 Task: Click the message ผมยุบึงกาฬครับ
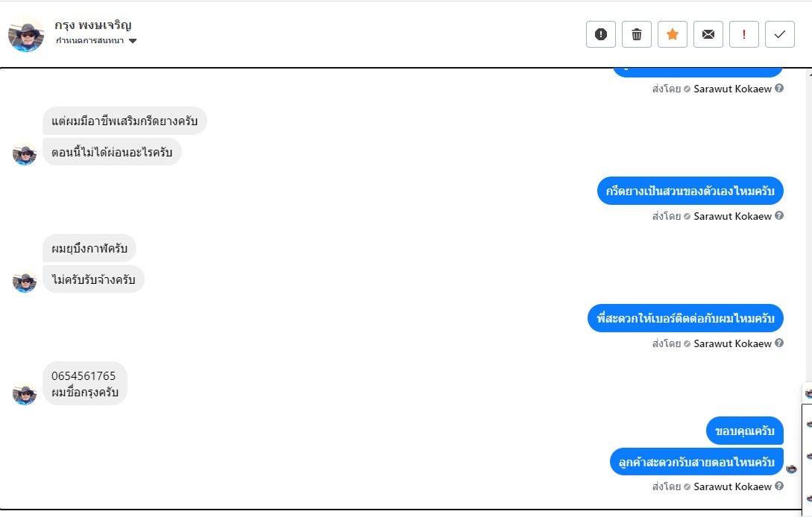click(89, 248)
